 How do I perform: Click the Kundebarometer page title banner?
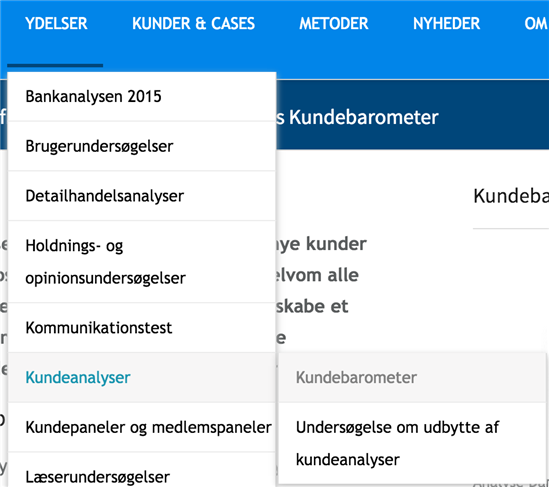[357, 117]
